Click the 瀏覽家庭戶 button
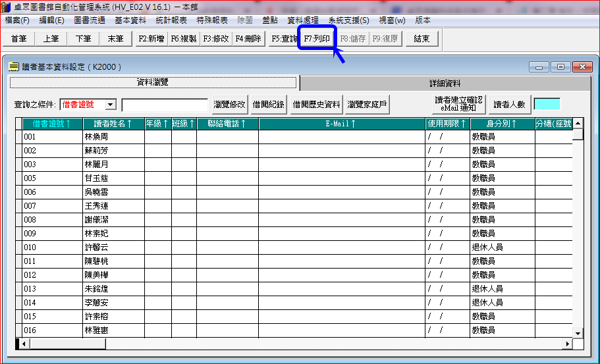This screenshot has height=364, width=600. (x=368, y=105)
